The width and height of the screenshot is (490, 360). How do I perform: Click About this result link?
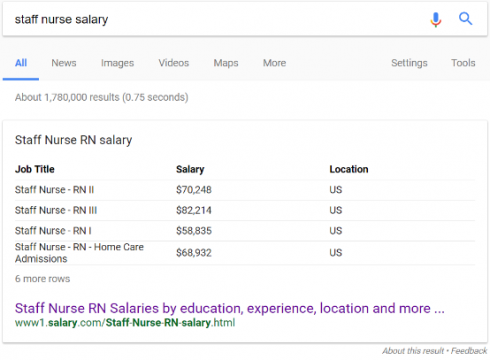coord(413,351)
